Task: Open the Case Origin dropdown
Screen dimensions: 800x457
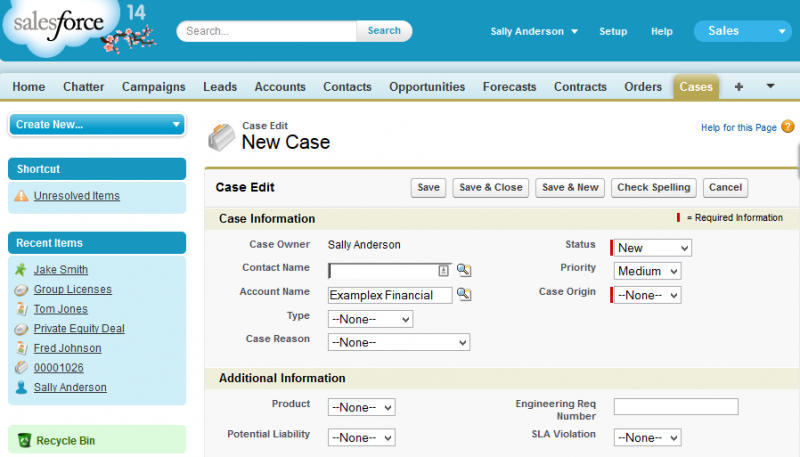Action: pyautogui.click(x=647, y=295)
